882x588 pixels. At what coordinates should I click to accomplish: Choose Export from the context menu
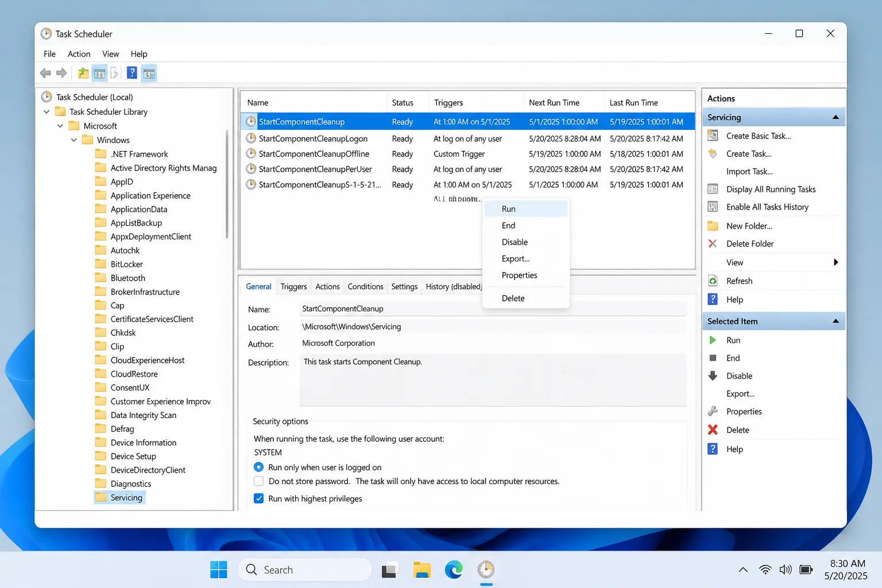(x=526, y=259)
